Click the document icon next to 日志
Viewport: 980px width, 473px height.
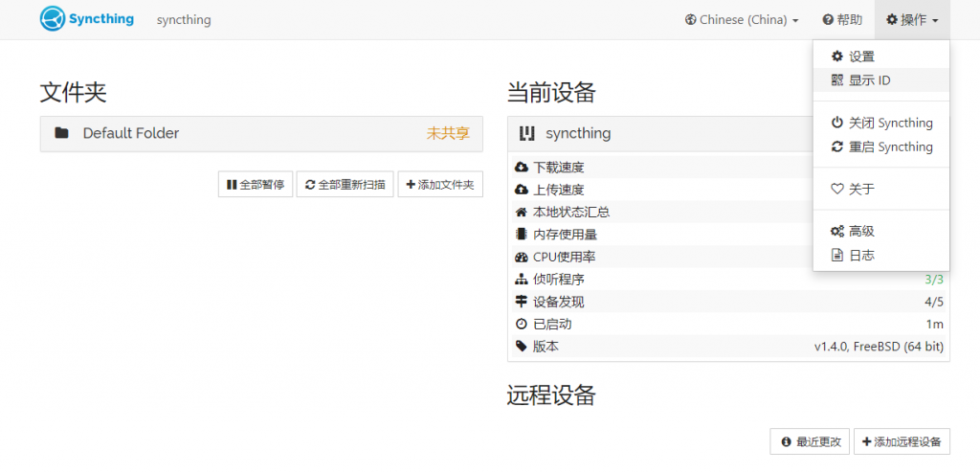coord(837,255)
